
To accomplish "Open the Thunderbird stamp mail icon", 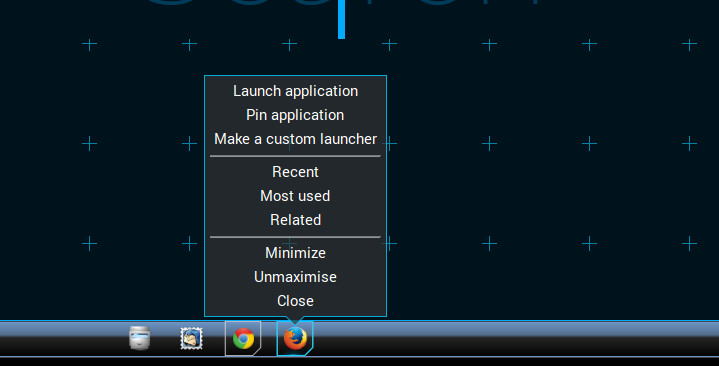I will (x=191, y=338).
